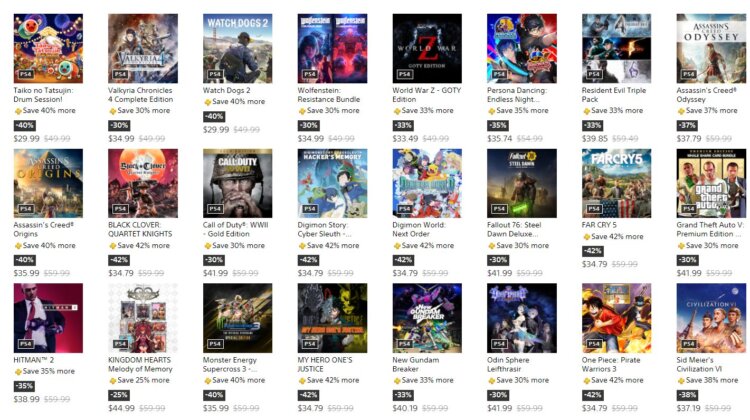Viewport: 750px width, 420px height.
Task: Open the HITMAN 2 cover thumbnail
Action: 48,318
